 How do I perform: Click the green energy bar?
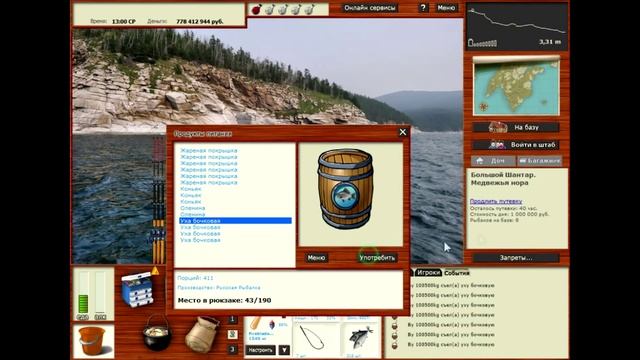tap(83, 304)
